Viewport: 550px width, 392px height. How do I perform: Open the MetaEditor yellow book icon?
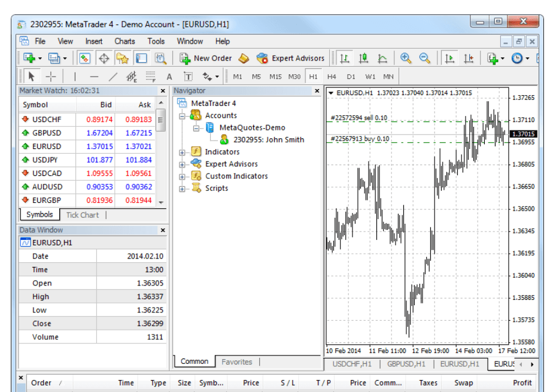[x=244, y=58]
